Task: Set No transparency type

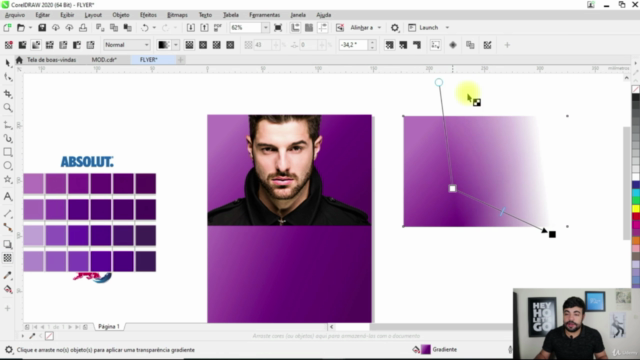Action: click(x=9, y=45)
